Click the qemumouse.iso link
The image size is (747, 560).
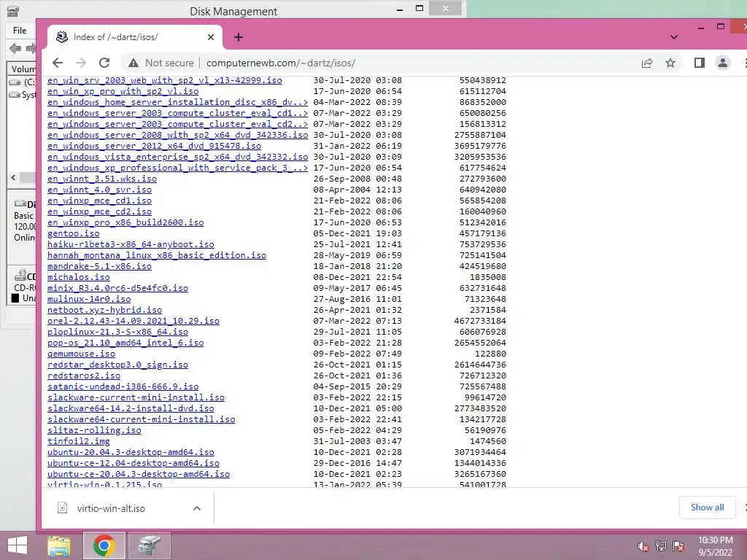pyautogui.click(x=82, y=354)
